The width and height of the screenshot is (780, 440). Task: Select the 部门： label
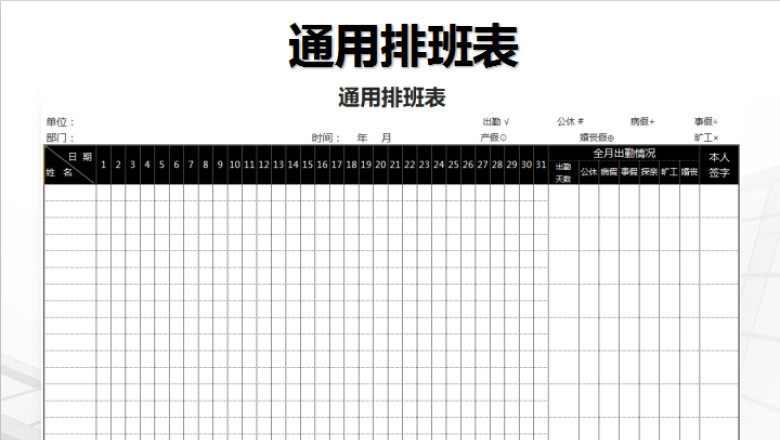click(60, 138)
